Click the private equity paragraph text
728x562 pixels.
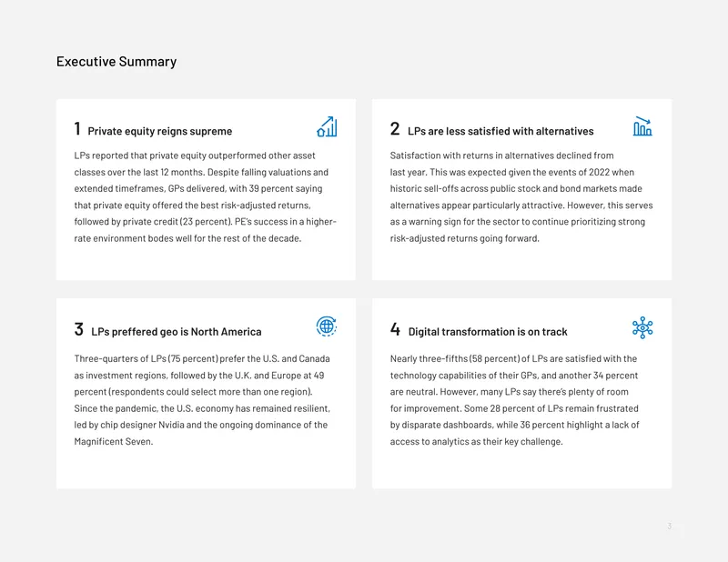tap(206, 196)
